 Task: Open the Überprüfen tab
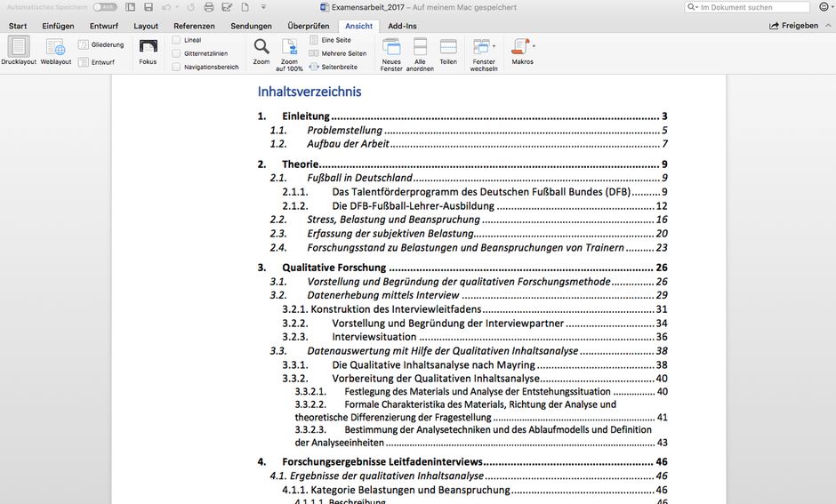tap(309, 26)
